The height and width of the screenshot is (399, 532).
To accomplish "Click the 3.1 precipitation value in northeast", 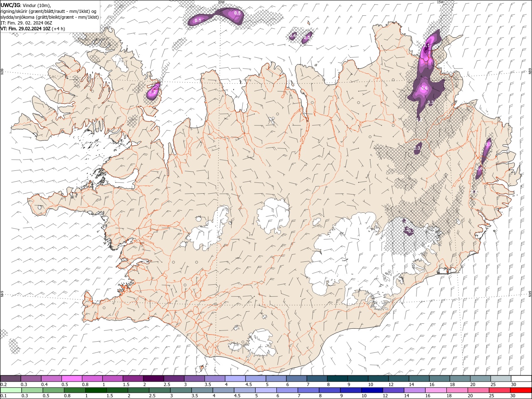I will coord(426,45).
